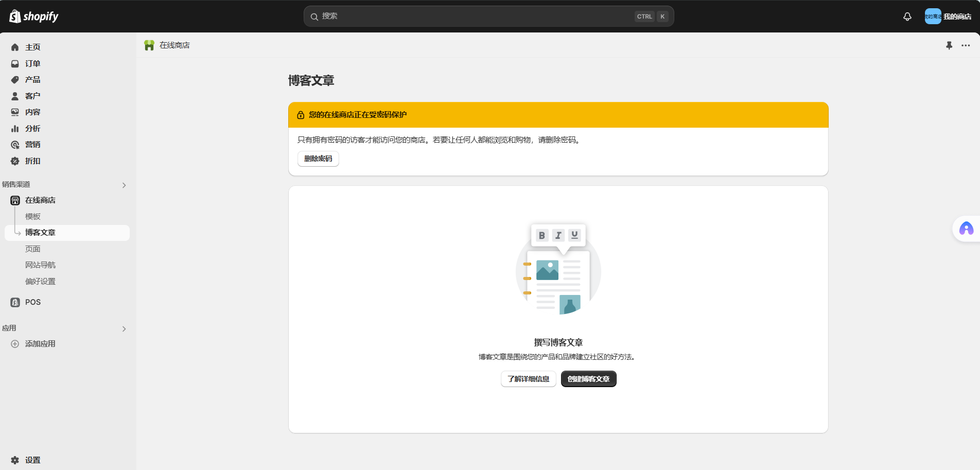The height and width of the screenshot is (470, 980).
Task: Select the 订单 orders icon
Action: [x=14, y=63]
